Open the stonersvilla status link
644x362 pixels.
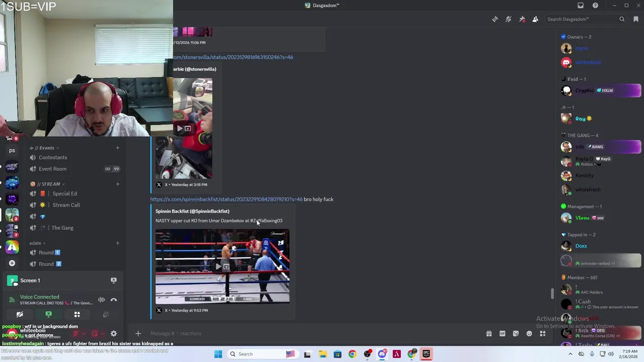(233, 57)
